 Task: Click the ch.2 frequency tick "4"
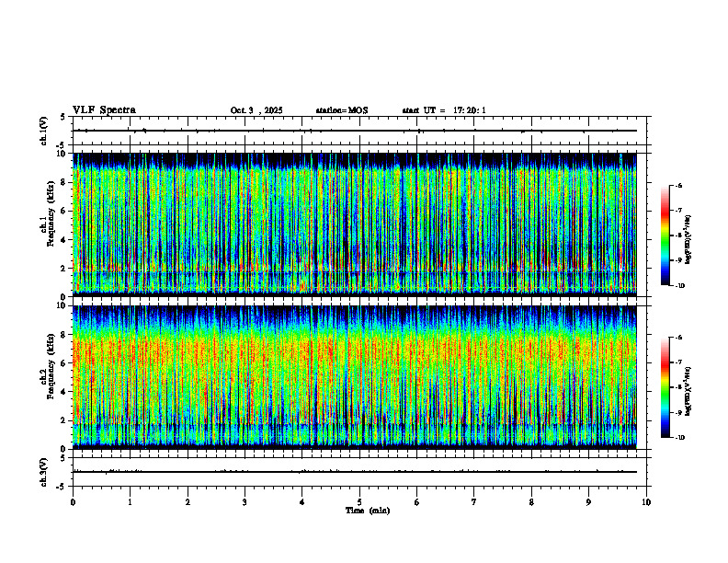coord(63,392)
